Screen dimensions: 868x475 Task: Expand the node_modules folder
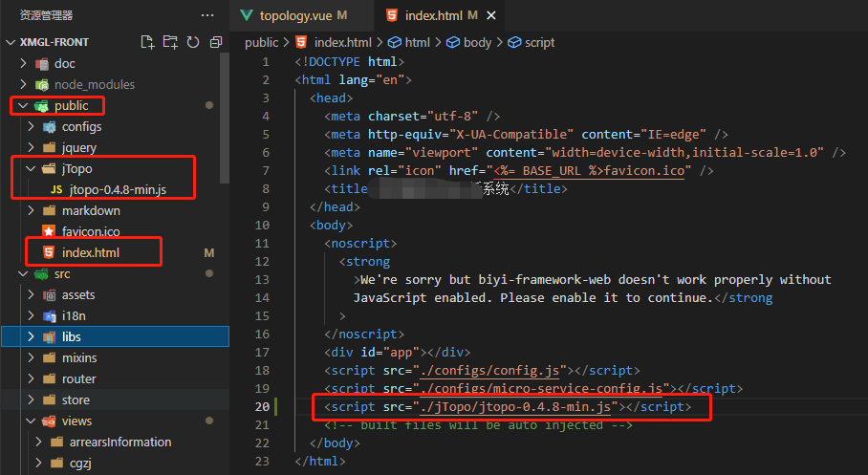[x=23, y=84]
